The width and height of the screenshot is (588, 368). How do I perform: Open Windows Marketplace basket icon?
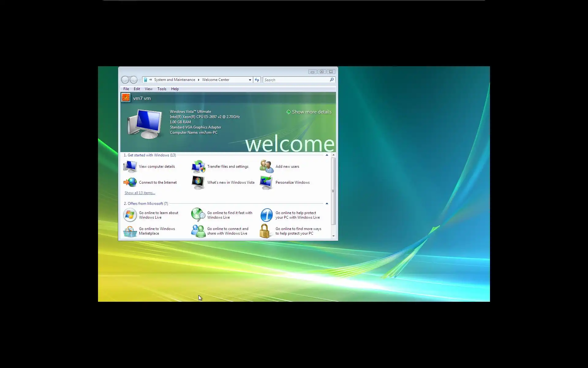click(130, 231)
